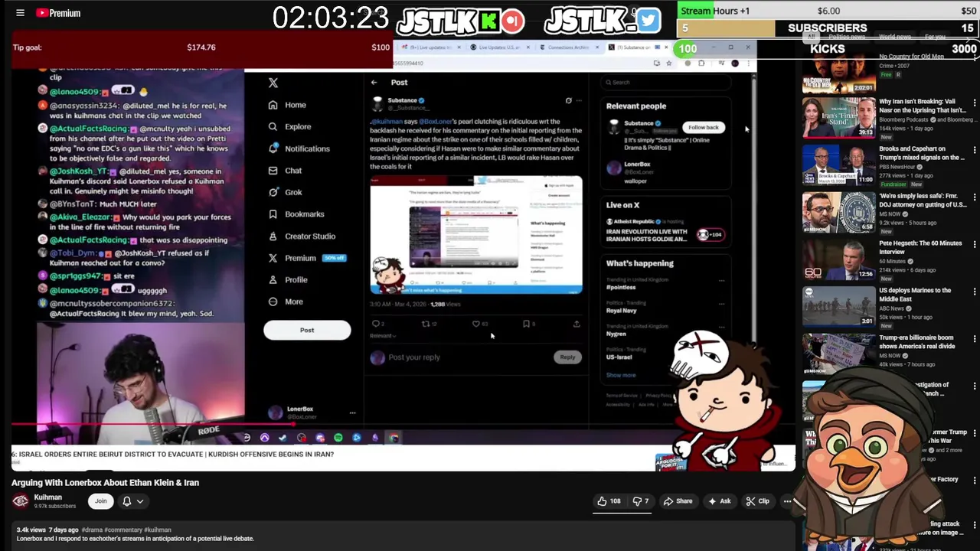Open options for #pointless trend

click(721, 280)
